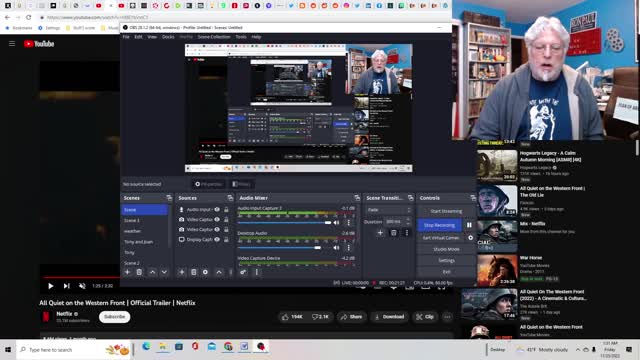Open the War Horse video thumbnail
This screenshot has height=360, width=640.
(497, 270)
